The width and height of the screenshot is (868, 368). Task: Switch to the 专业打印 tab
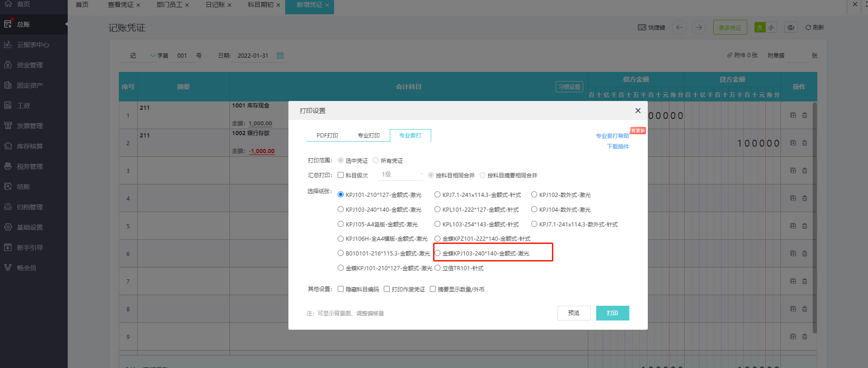point(369,136)
